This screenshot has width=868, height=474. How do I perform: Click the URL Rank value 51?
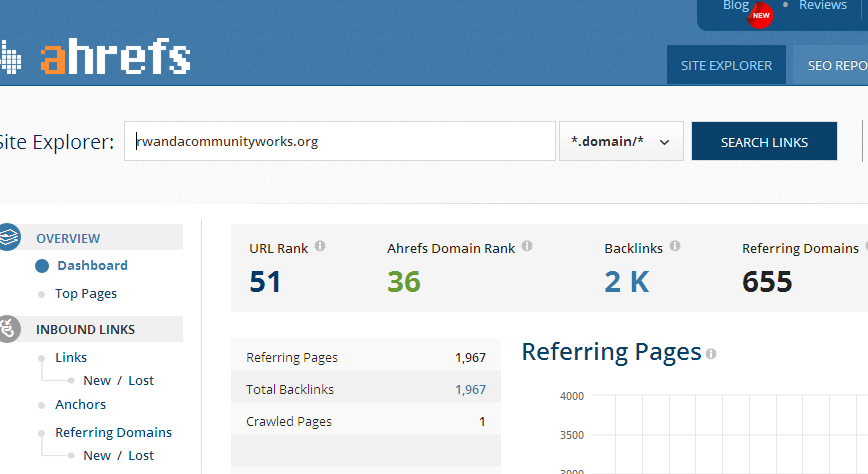pos(265,281)
